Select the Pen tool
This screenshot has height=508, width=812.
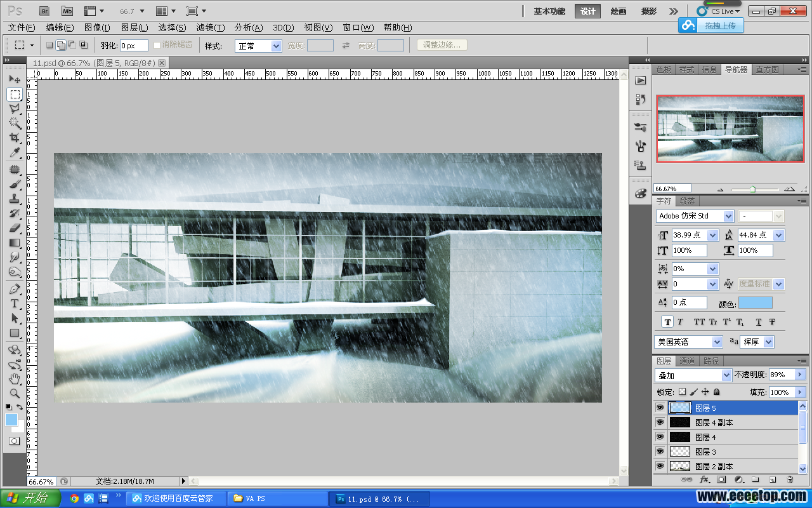coord(15,289)
